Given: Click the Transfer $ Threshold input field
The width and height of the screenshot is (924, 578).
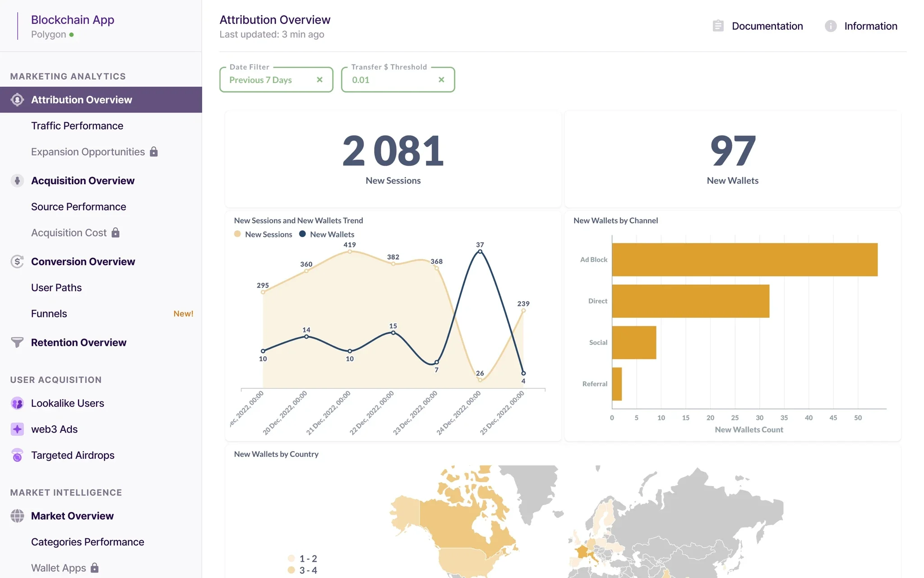Looking at the screenshot, I should tap(388, 80).
